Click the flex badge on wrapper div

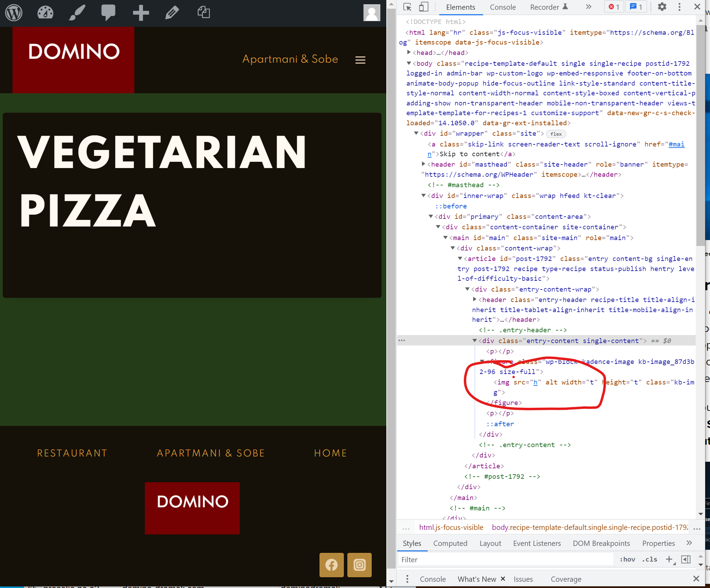556,134
